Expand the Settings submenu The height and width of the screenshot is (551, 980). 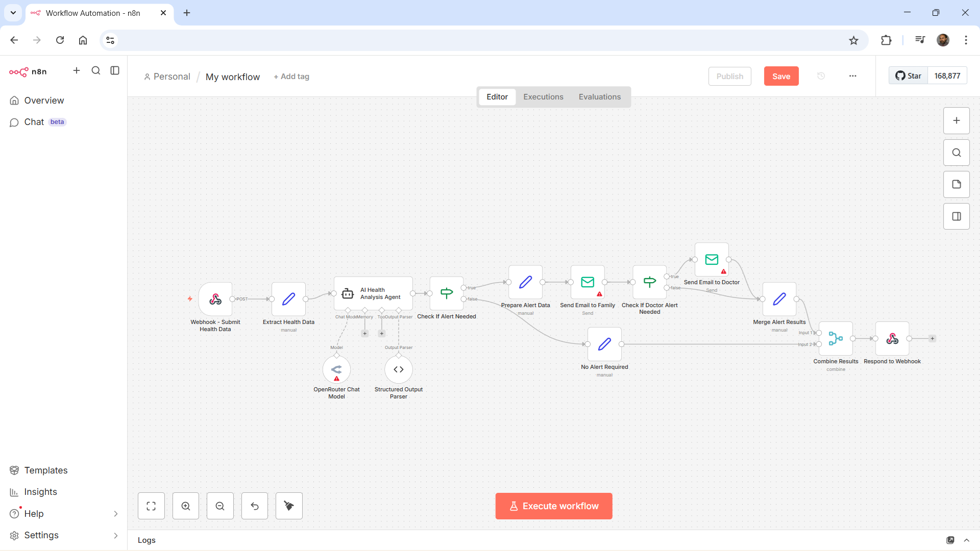[x=115, y=535]
